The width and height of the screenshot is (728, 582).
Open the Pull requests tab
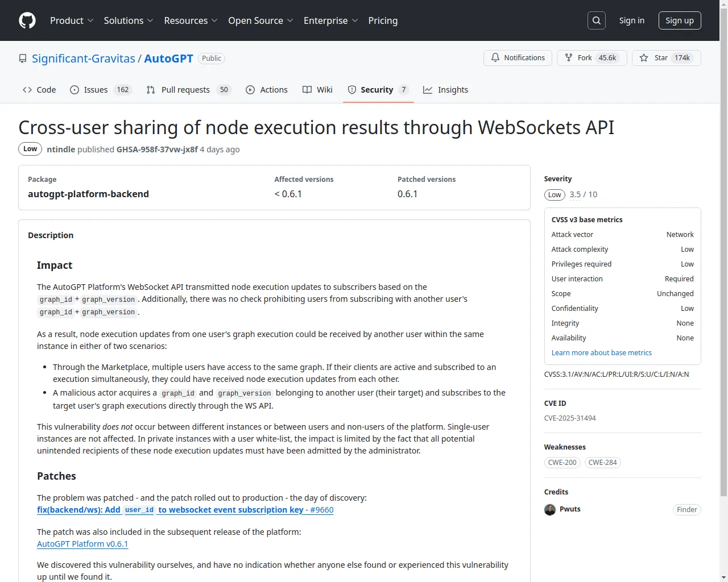(188, 90)
